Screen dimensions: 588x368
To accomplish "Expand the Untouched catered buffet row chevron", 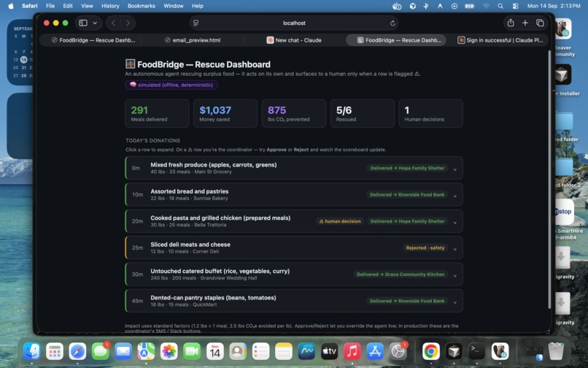I will pos(455,276).
